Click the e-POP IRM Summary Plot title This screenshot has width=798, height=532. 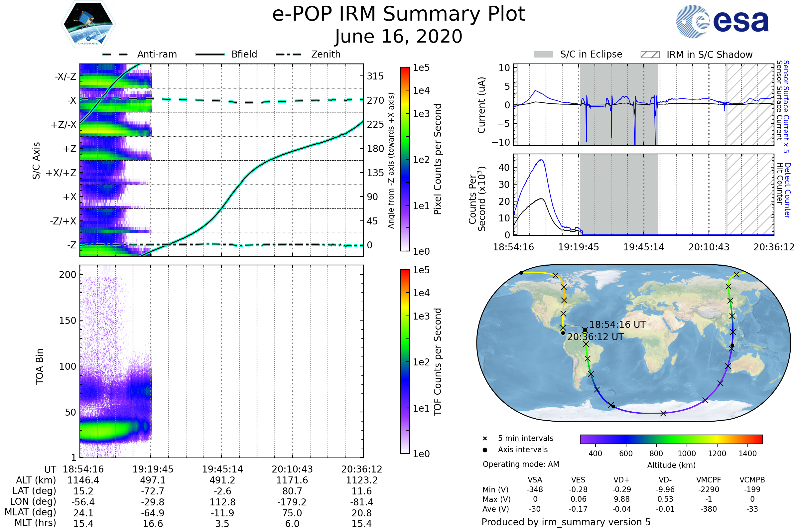399,14
